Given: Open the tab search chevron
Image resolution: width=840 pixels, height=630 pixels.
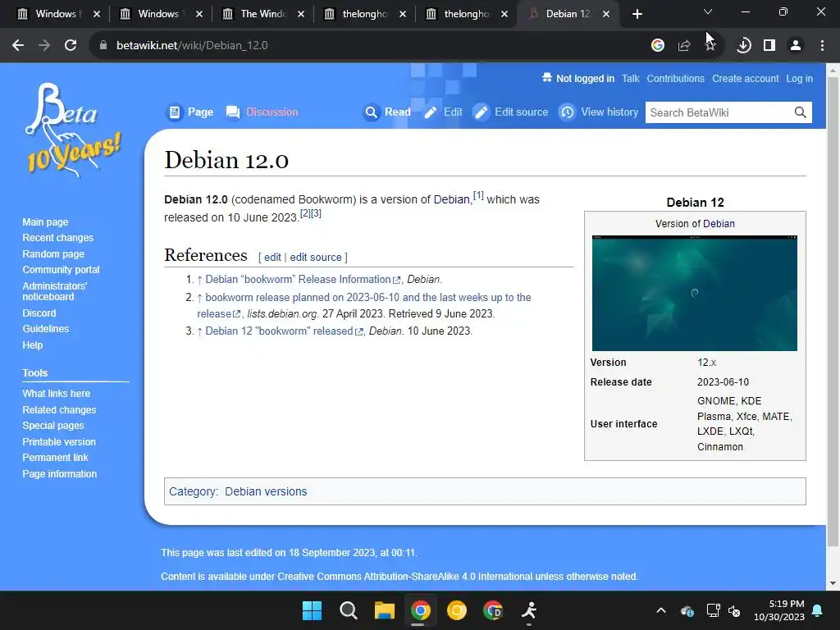Looking at the screenshot, I should click(708, 11).
